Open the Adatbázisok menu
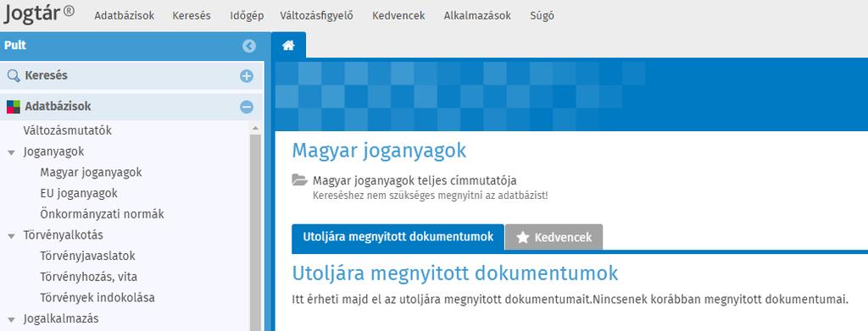Screen dimensions: 868x331 click(x=125, y=15)
